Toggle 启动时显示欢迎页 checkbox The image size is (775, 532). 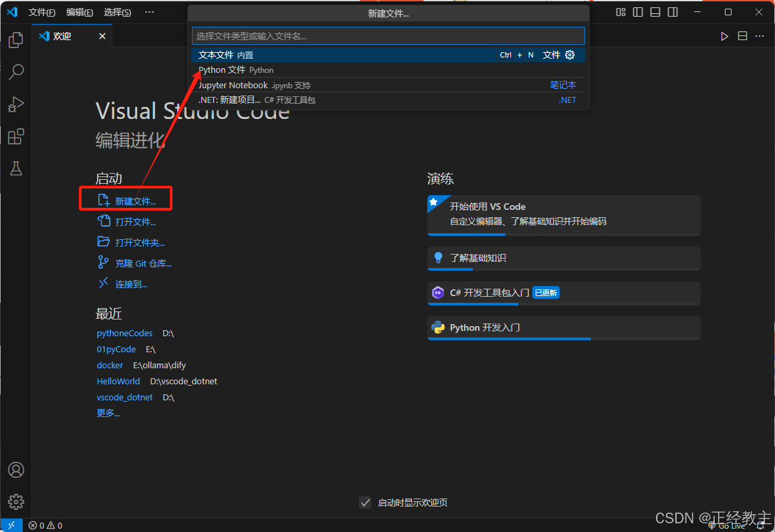[x=365, y=503]
